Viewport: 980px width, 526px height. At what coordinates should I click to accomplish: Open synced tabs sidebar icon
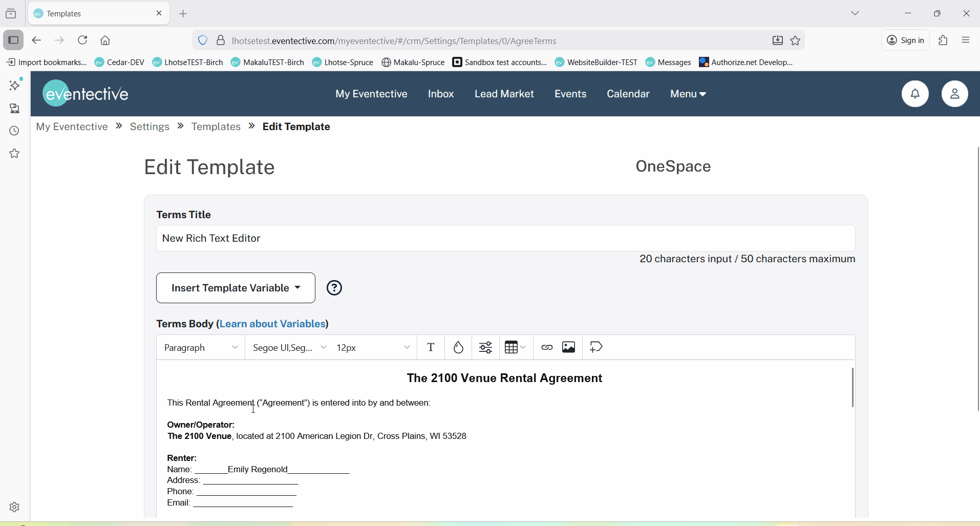tap(15, 109)
